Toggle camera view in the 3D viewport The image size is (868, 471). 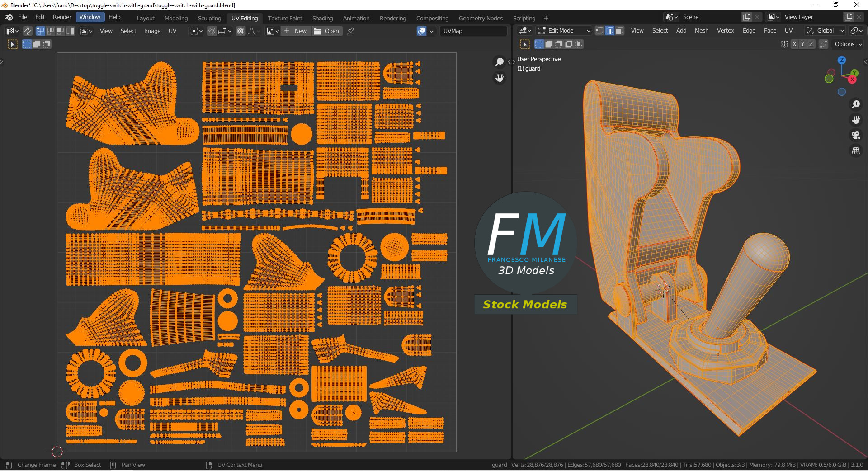(x=855, y=135)
